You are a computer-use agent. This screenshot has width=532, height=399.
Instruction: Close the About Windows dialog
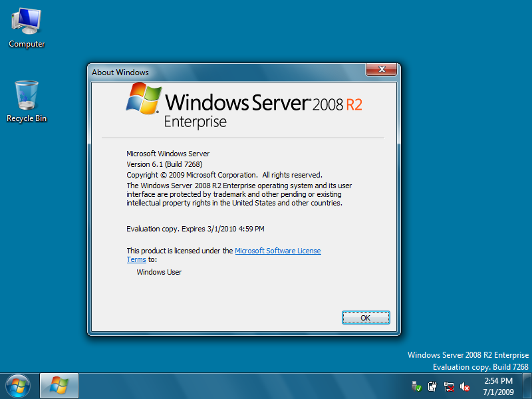point(381,69)
